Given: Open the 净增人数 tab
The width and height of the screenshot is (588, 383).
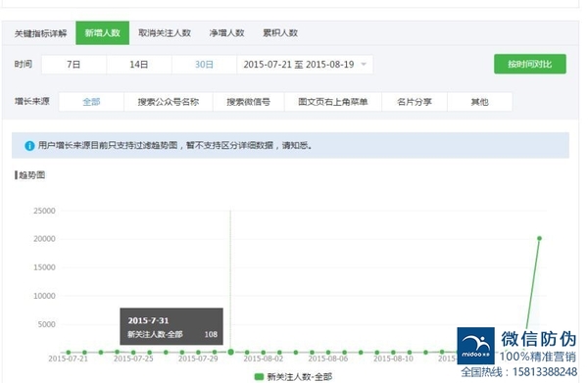Looking at the screenshot, I should click(x=227, y=33).
